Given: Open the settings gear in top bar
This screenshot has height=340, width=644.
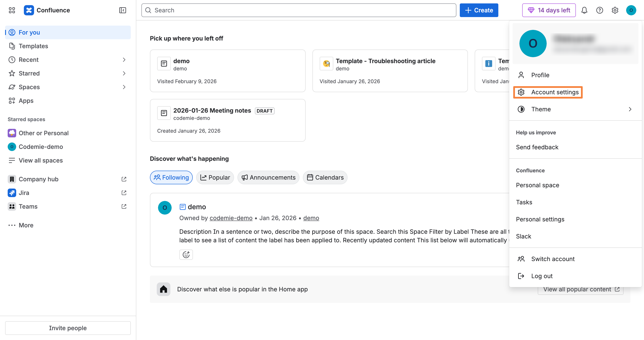Looking at the screenshot, I should [x=615, y=10].
